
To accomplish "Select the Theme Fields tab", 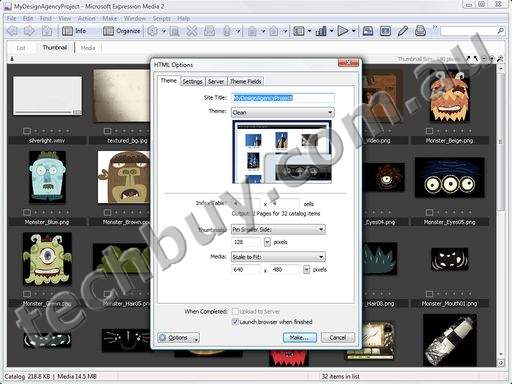I will (x=246, y=81).
